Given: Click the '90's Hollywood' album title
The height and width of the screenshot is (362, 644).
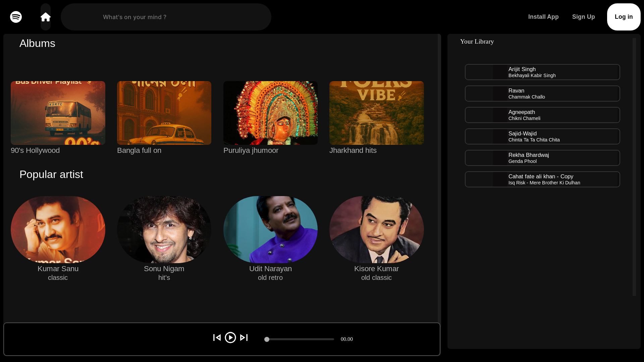Looking at the screenshot, I should tap(35, 150).
